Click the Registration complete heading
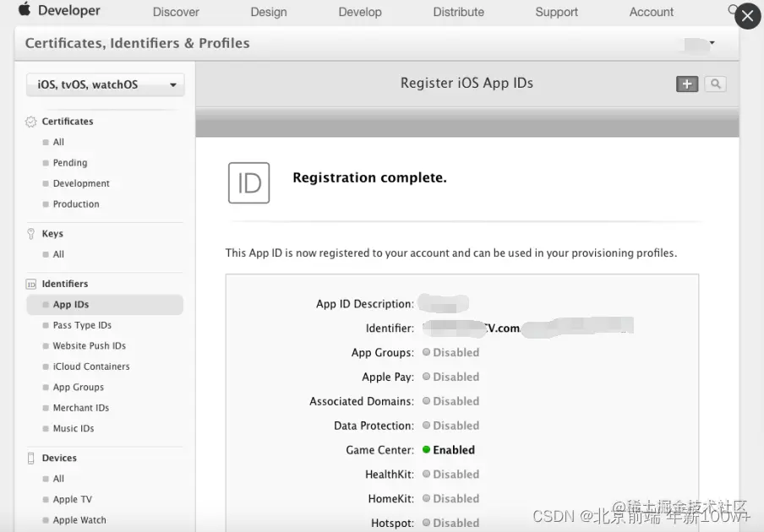This screenshot has height=532, width=764. click(x=369, y=177)
